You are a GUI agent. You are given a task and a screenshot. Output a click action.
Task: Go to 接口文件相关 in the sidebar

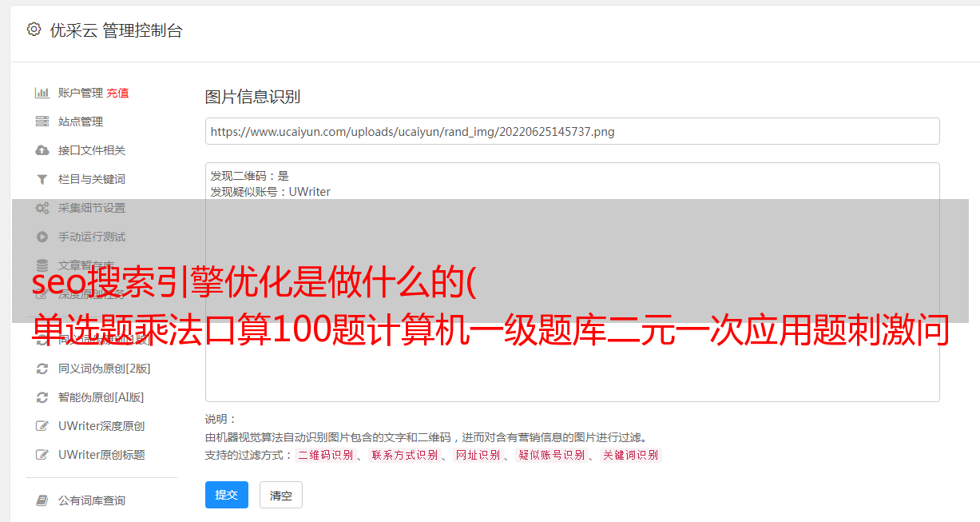click(92, 150)
